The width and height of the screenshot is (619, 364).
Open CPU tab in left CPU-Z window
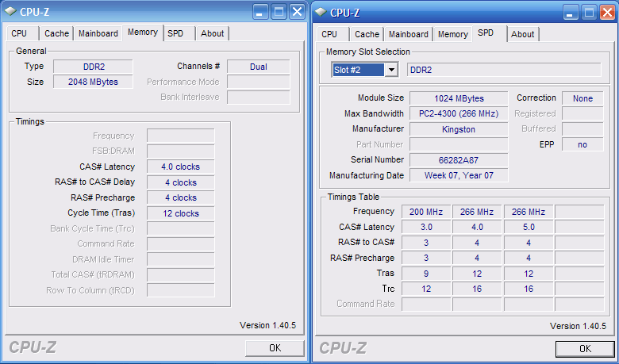point(22,33)
